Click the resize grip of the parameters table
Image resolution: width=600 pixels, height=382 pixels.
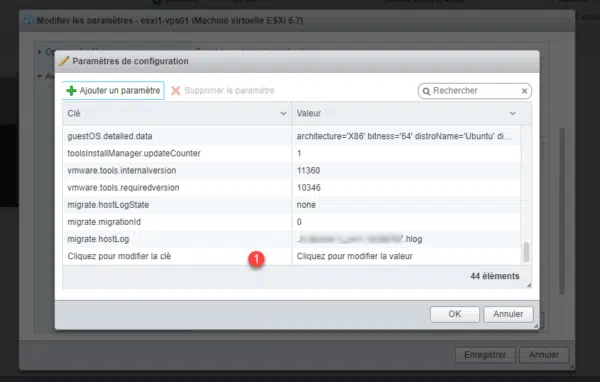528,285
